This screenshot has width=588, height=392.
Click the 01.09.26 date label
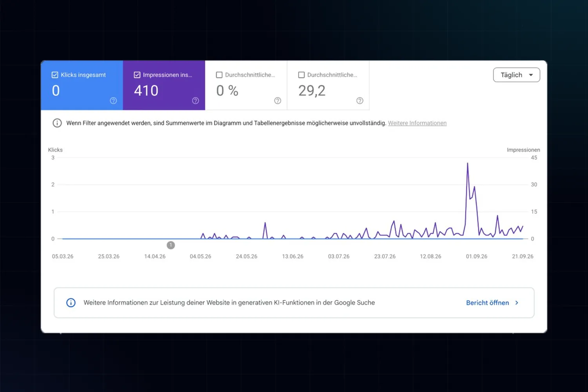477,256
